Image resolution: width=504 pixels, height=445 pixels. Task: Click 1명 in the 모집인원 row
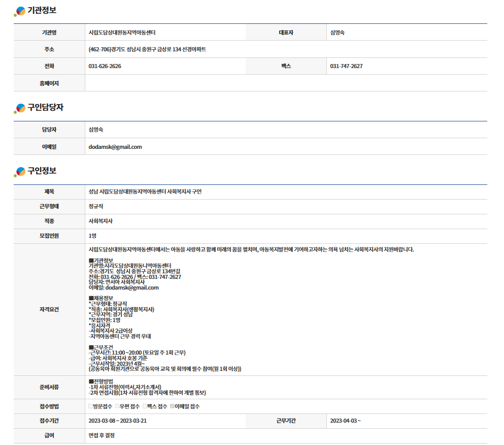click(x=92, y=236)
